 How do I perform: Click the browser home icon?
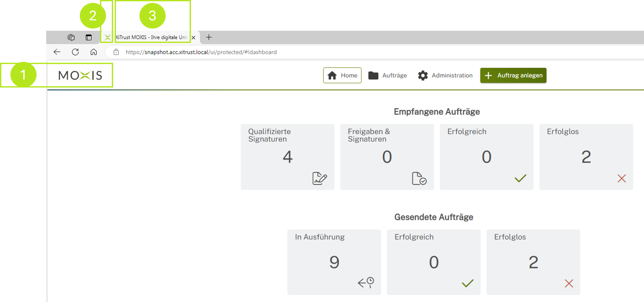pyautogui.click(x=93, y=52)
